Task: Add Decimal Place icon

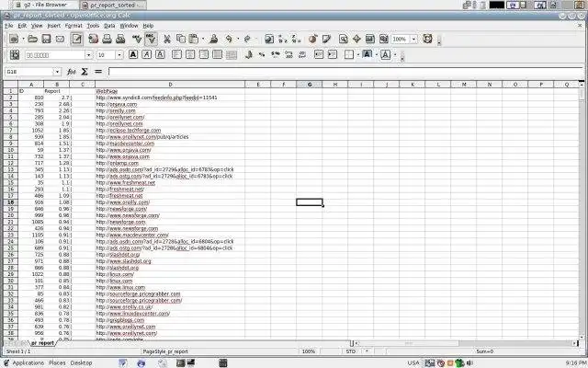Action: point(288,55)
